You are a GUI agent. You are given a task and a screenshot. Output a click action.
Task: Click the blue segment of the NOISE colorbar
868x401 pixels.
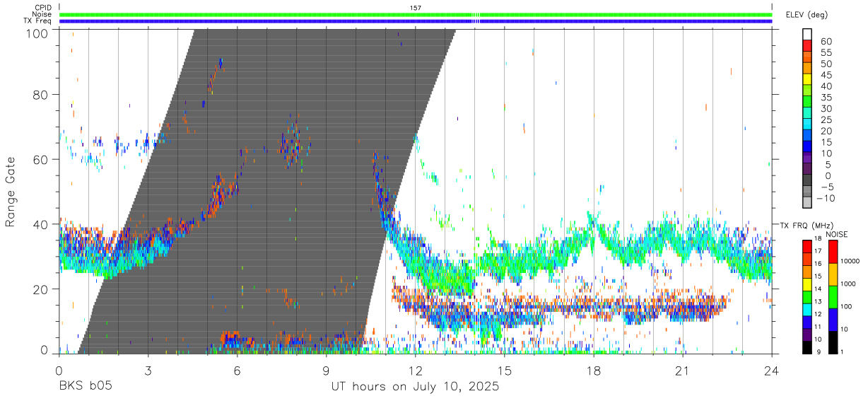[832, 320]
